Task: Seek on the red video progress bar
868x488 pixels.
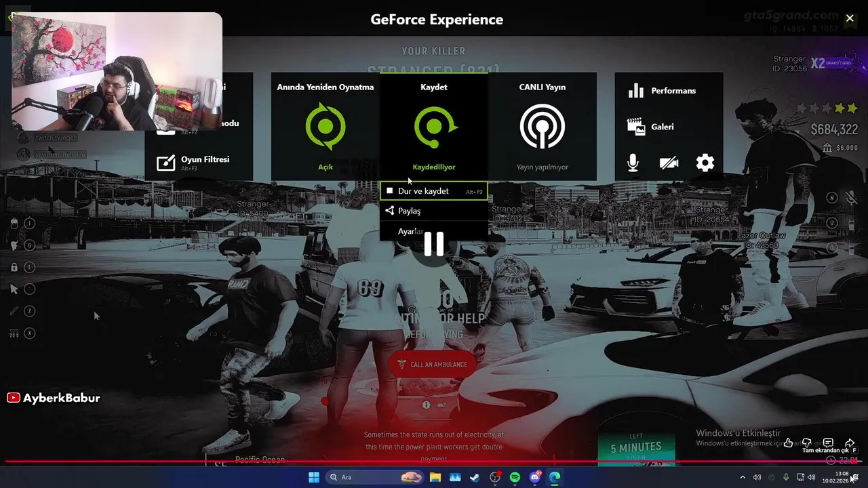Action: 434,462
